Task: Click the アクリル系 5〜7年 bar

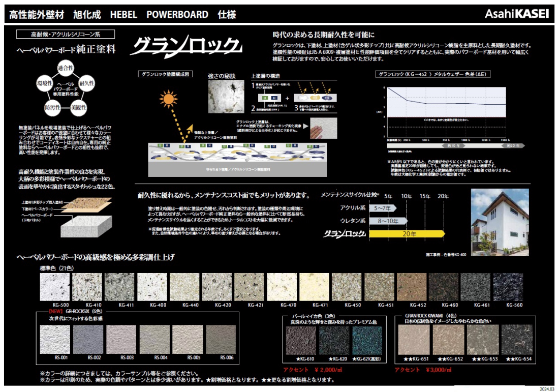Action: click(383, 208)
